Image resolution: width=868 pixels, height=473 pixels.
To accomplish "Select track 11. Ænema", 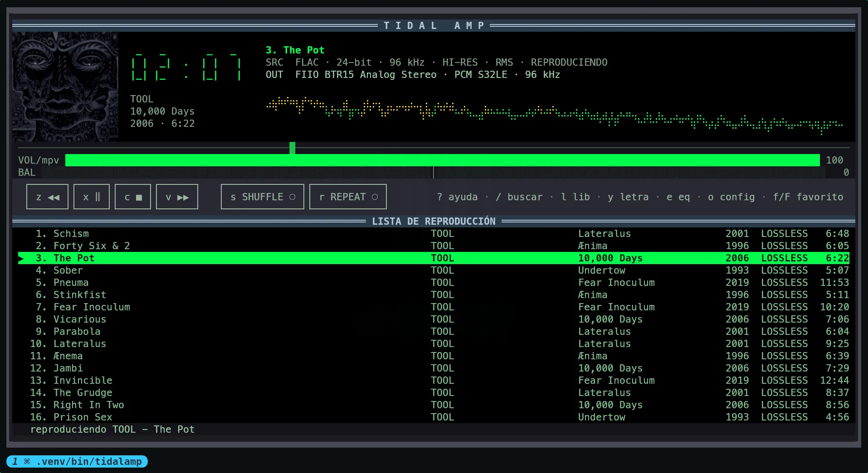I will coord(434,356).
